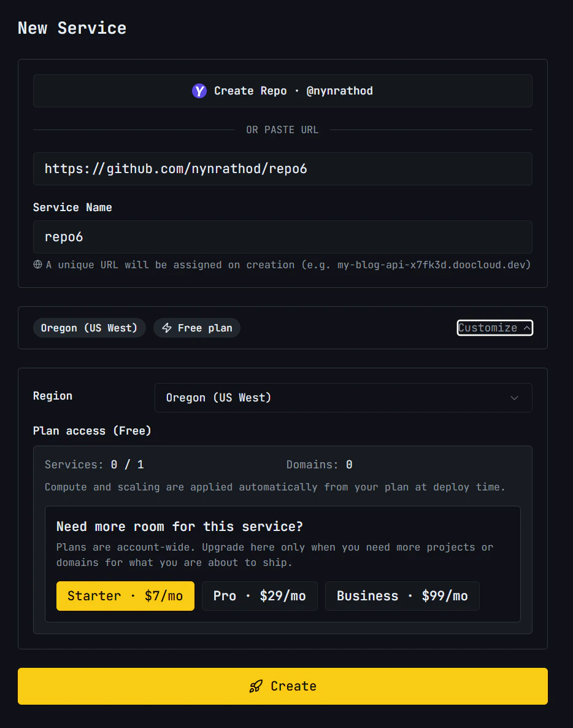Click the GitHub repository URL field
The image size is (573, 728).
pos(282,168)
